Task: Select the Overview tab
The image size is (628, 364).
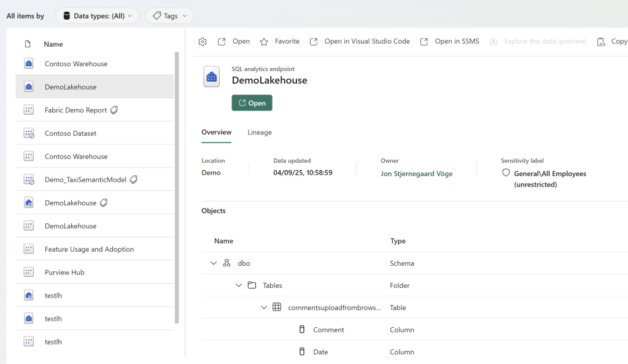Action: coord(216,131)
